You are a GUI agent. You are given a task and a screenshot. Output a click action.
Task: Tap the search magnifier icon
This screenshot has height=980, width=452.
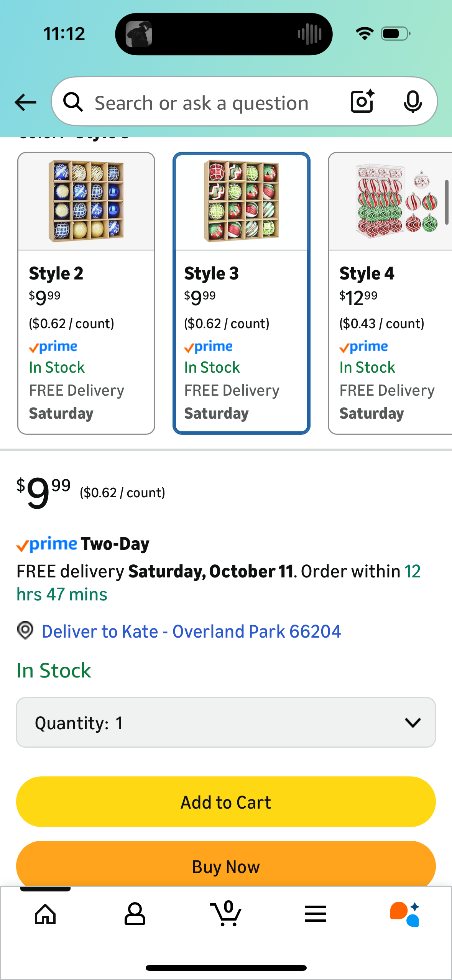(x=73, y=102)
